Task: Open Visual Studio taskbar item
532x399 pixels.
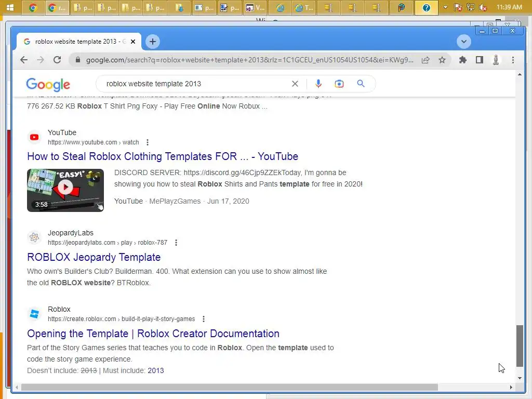Action: click(255, 7)
